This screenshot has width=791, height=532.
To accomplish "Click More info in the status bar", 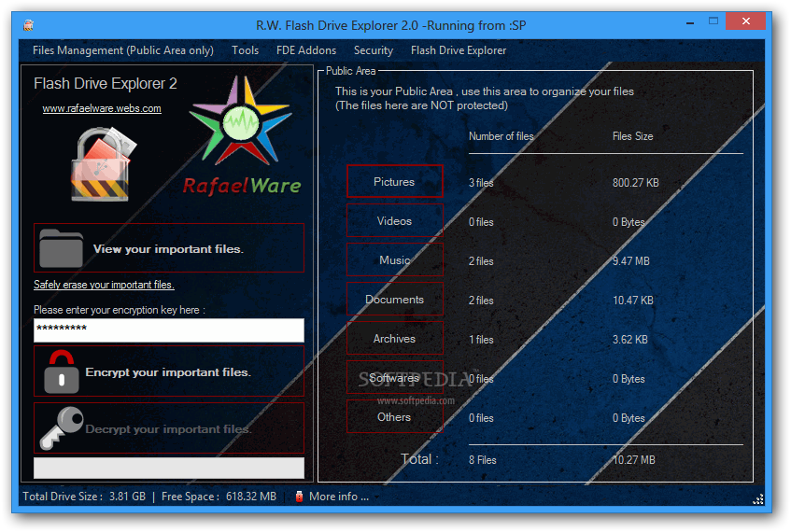I will 338,497.
